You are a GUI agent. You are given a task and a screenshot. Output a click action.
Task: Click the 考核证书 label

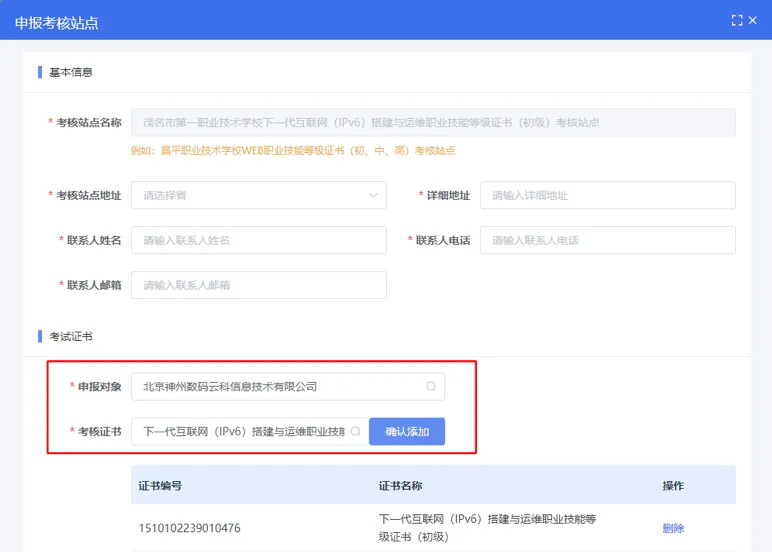pyautogui.click(x=99, y=431)
